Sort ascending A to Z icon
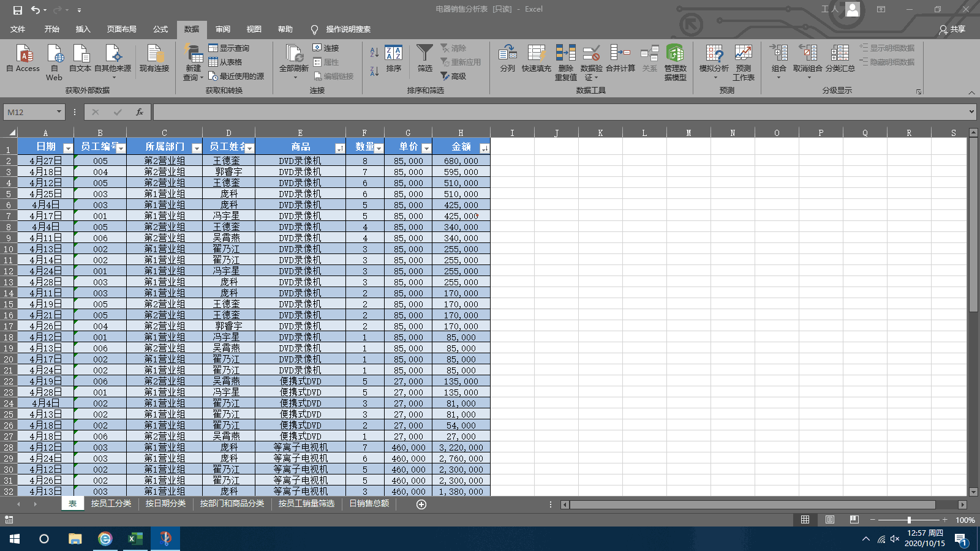Image resolution: width=980 pixels, height=551 pixels. [374, 53]
